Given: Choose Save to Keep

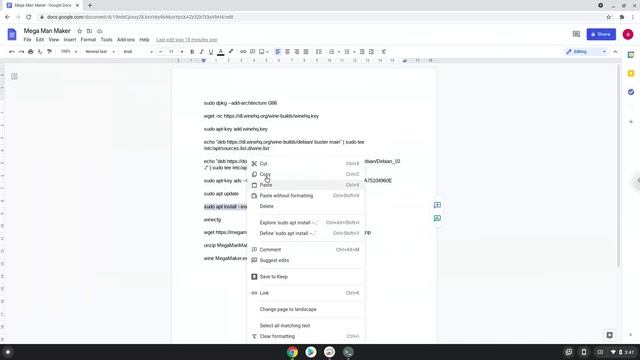Looking at the screenshot, I should 306,277.
